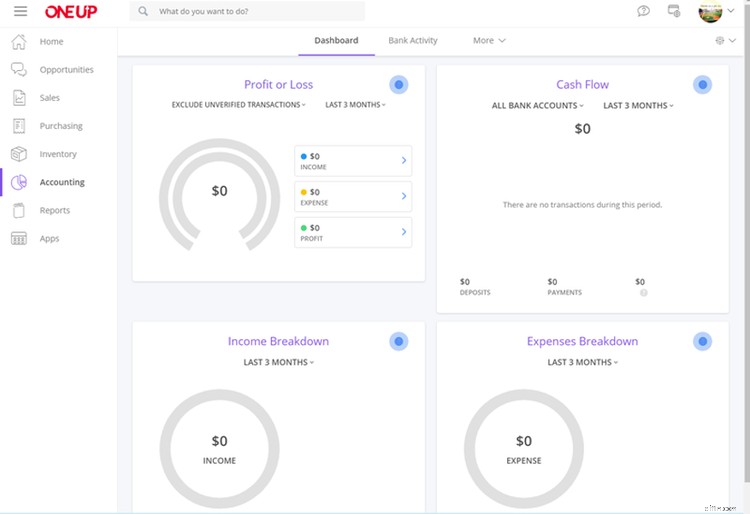Image resolution: width=750 pixels, height=514 pixels.
Task: Click the Home sidebar icon
Action: [18, 42]
